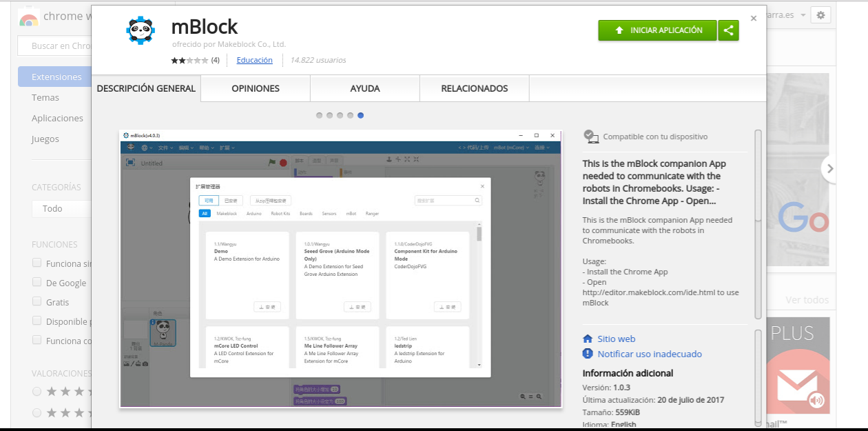The image size is (868, 431).
Task: Select Extensiones in the sidebar
Action: pos(55,77)
